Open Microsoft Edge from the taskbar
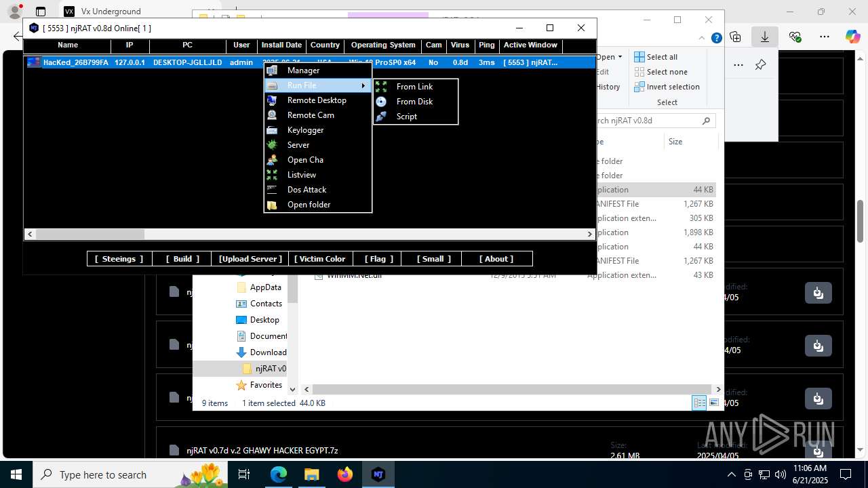 (x=279, y=474)
